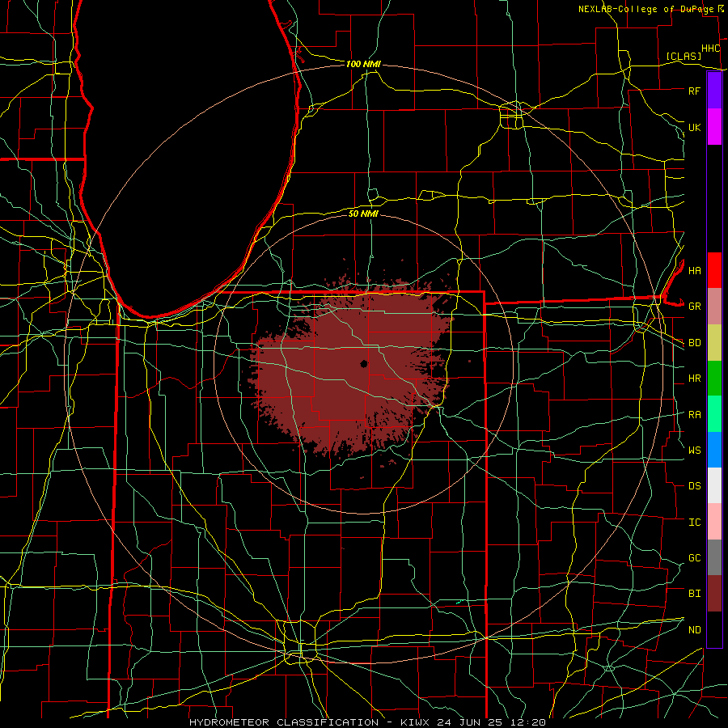Click the RF legend label
Image resolution: width=728 pixels, height=728 pixels.
(694, 91)
